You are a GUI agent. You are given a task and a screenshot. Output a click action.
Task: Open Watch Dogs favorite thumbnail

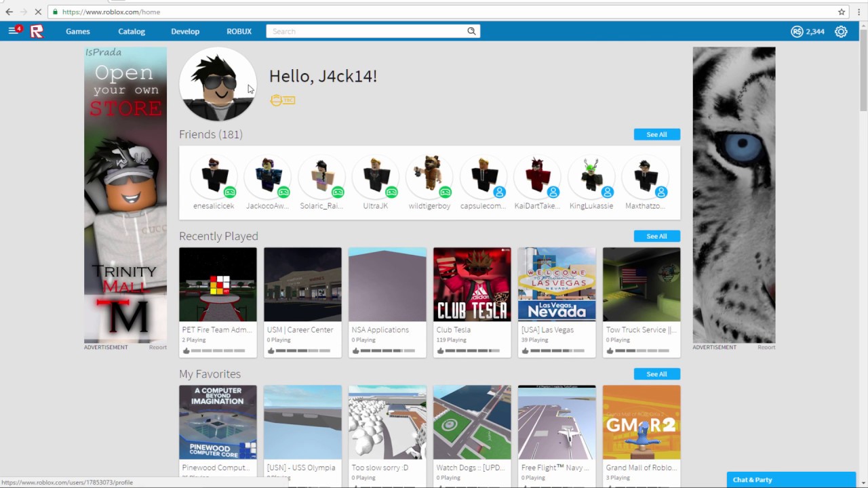(472, 422)
